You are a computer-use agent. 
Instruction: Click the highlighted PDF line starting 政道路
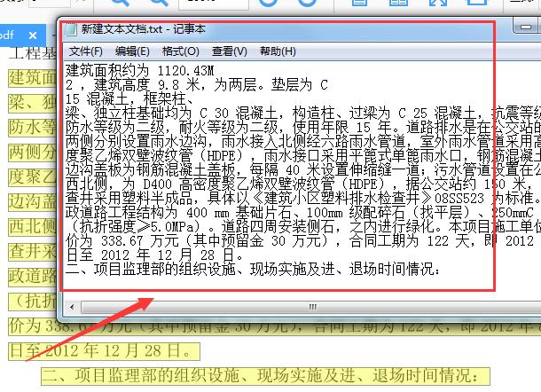tap(32, 277)
